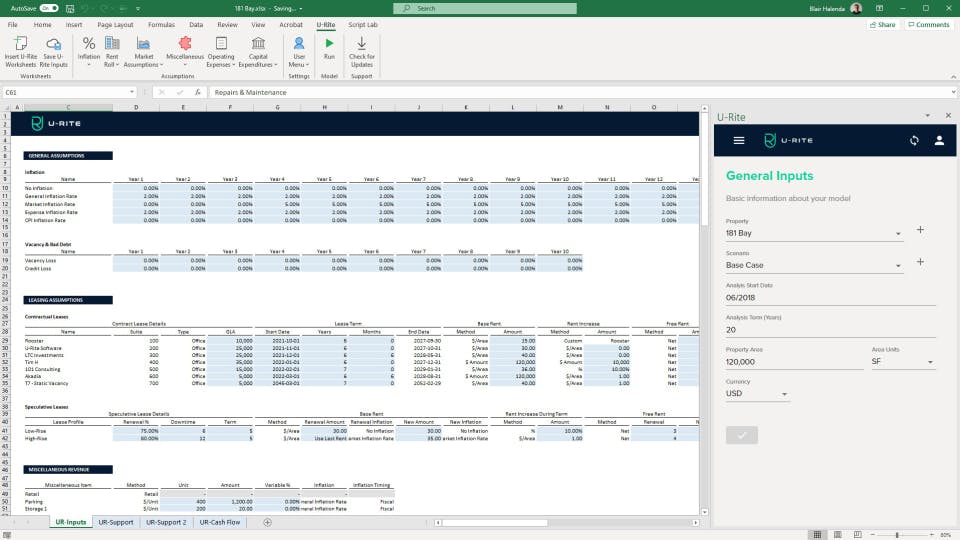The width and height of the screenshot is (960, 540).
Task: Click the Analysis Term (Years) input field
Action: [830, 329]
